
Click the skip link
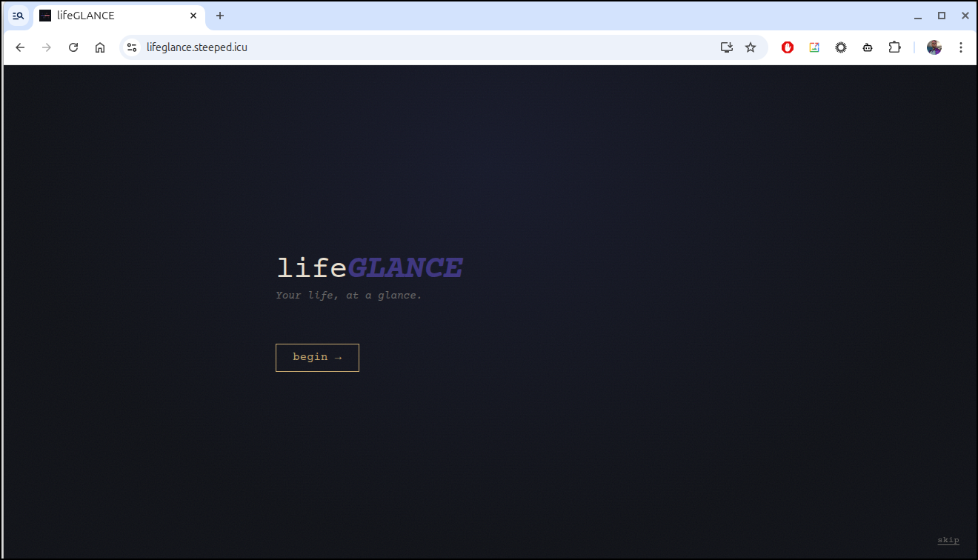click(x=948, y=541)
